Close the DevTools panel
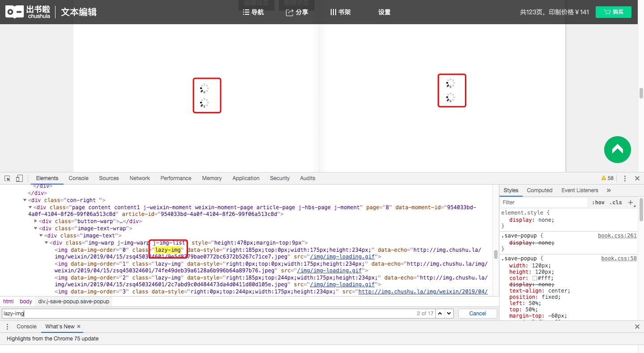Viewport: 644px width, 353px height. tap(637, 178)
